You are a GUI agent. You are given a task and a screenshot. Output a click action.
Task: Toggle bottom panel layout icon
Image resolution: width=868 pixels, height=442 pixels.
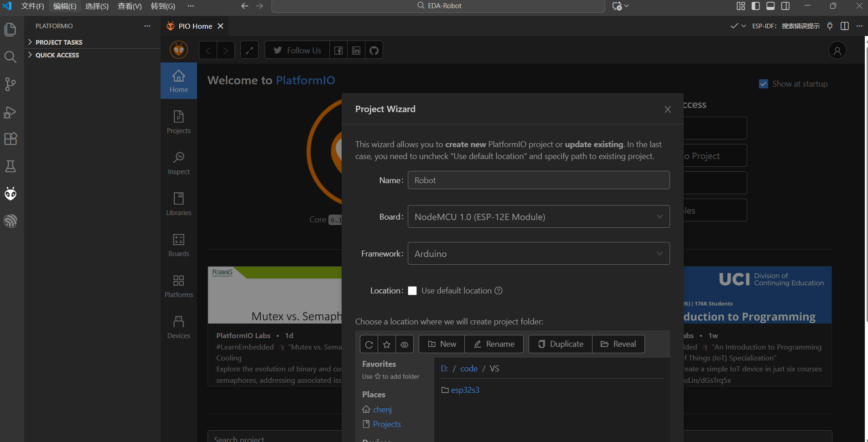[770, 6]
